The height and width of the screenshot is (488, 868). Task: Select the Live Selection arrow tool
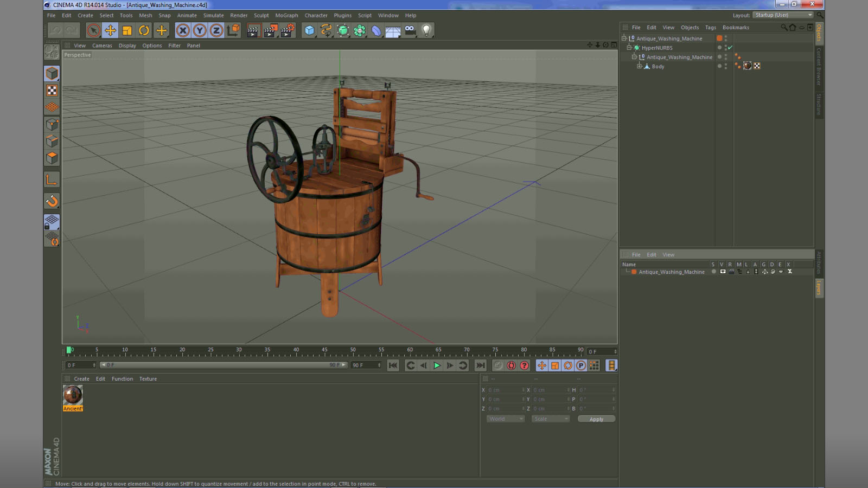click(93, 30)
